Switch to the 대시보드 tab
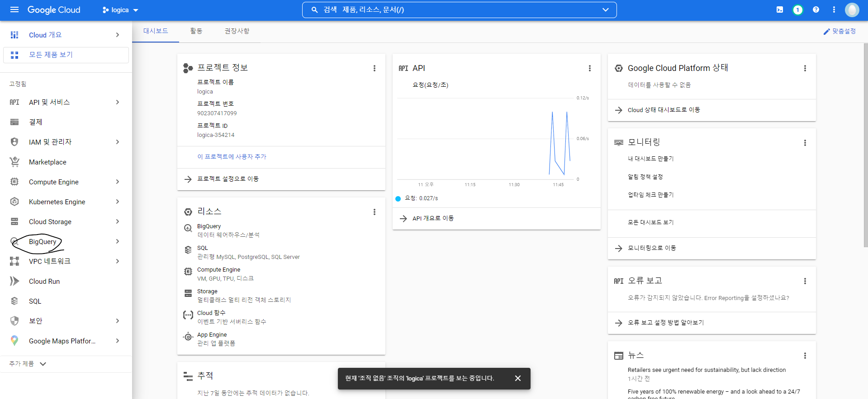Viewport: 868px width, 399px height. 156,31
